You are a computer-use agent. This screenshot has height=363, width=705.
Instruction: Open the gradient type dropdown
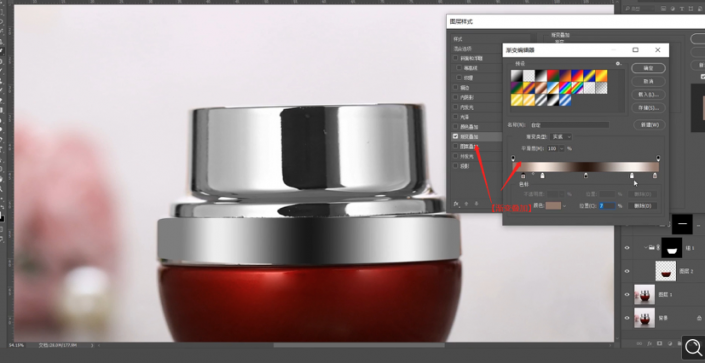pyautogui.click(x=561, y=136)
